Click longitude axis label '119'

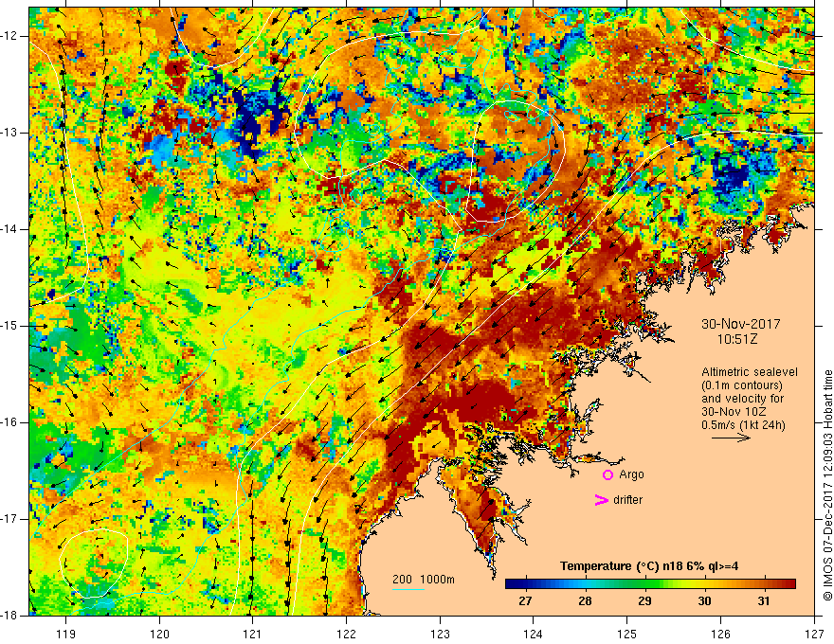[66, 634]
